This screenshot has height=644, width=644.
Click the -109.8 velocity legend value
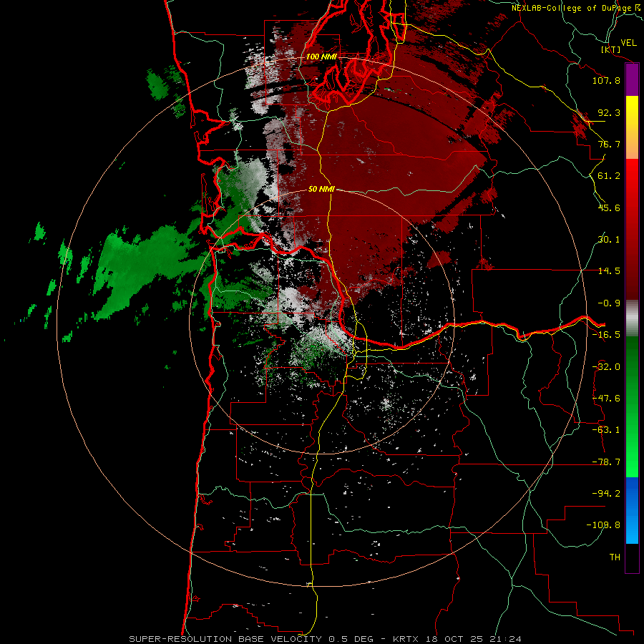pos(603,525)
